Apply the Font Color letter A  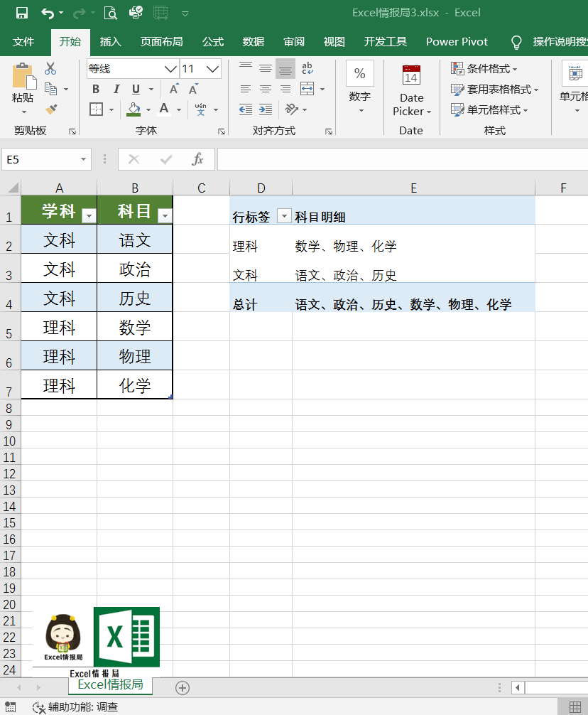coord(164,109)
